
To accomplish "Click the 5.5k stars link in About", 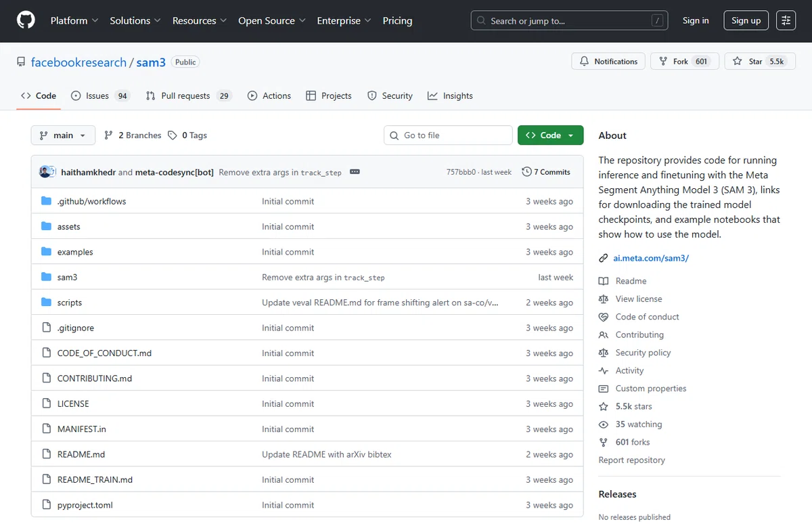I will click(633, 407).
